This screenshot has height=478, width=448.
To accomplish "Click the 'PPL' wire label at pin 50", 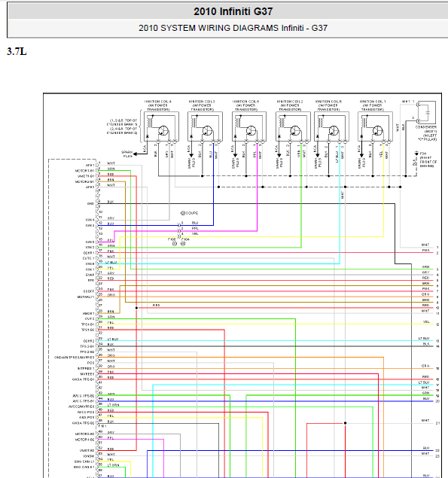I will [x=111, y=438].
